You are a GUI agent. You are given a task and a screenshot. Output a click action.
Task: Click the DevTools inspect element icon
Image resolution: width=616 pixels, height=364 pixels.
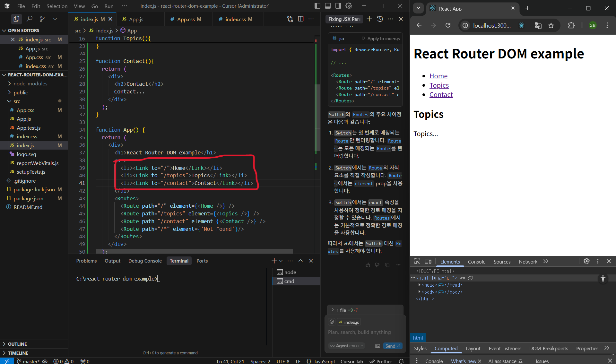tap(417, 261)
